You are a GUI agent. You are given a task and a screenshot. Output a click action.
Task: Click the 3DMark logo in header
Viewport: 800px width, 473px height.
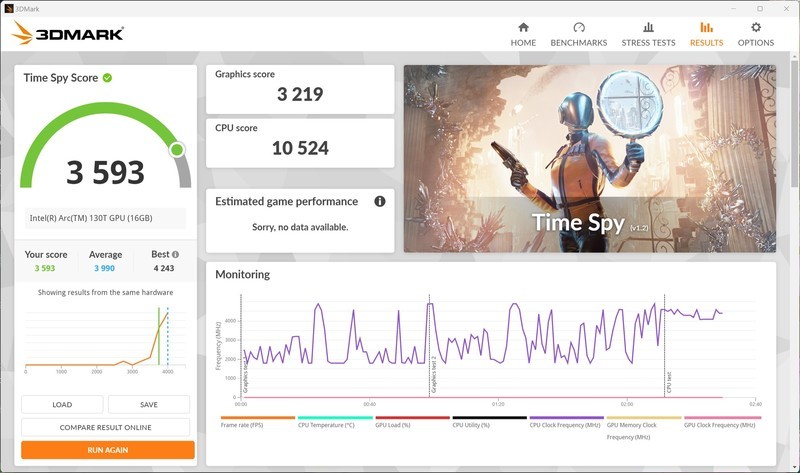pos(67,33)
